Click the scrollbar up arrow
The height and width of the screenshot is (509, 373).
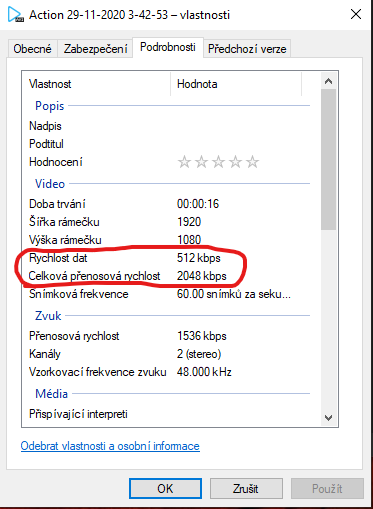point(329,81)
